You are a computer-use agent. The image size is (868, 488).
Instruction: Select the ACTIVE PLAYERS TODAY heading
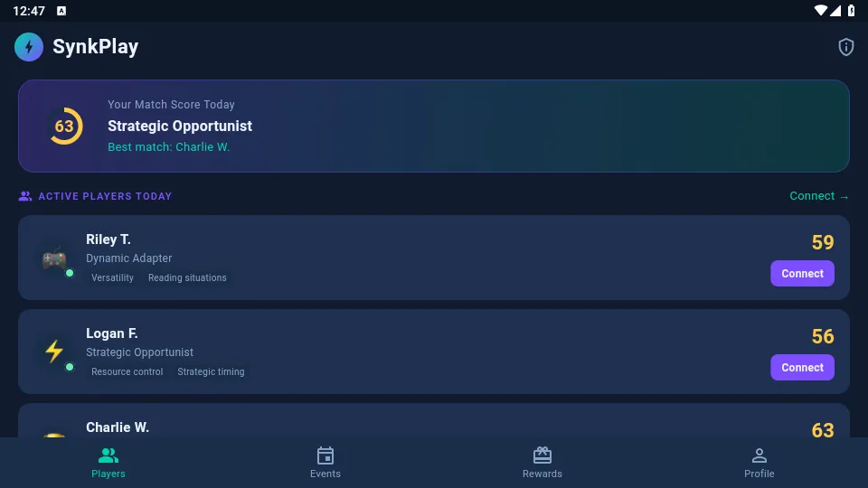pos(105,196)
